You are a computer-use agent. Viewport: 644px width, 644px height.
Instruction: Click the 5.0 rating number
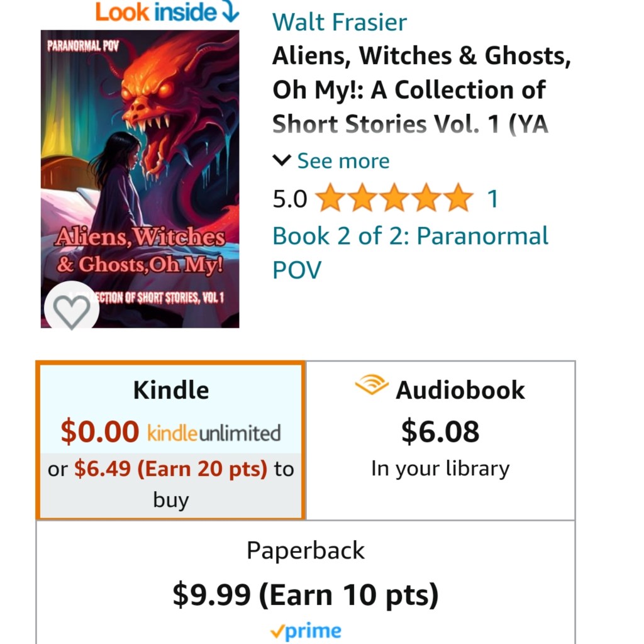tap(290, 199)
